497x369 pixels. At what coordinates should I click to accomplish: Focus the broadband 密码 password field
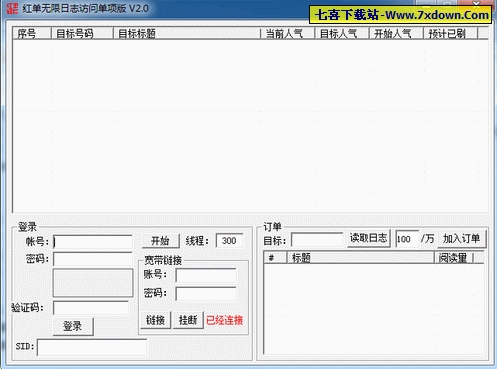tap(206, 294)
